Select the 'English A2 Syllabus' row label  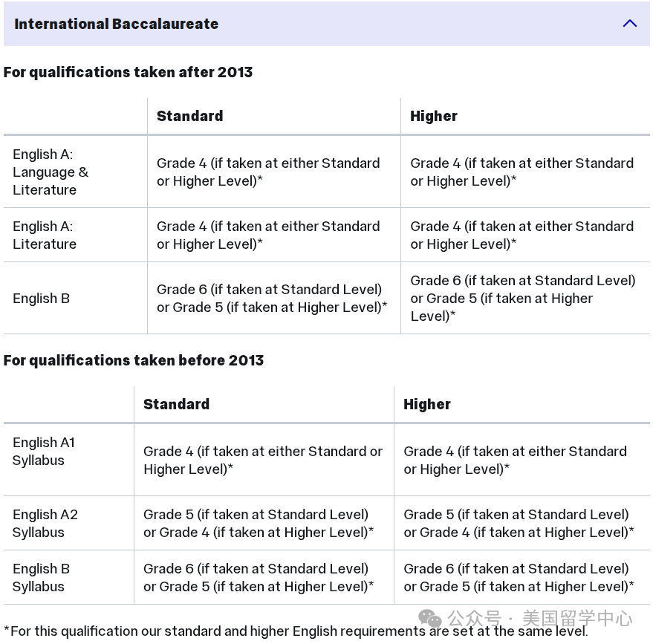tap(45, 523)
